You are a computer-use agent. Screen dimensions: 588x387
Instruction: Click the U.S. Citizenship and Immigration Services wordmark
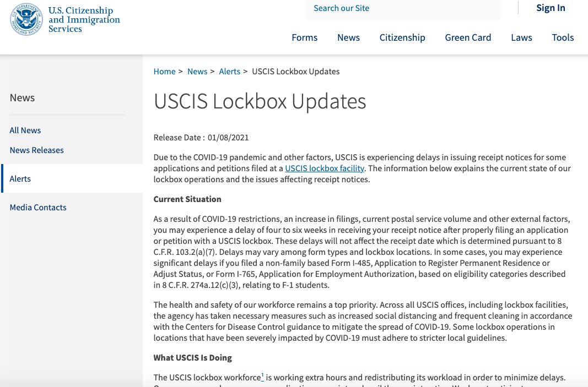[84, 20]
